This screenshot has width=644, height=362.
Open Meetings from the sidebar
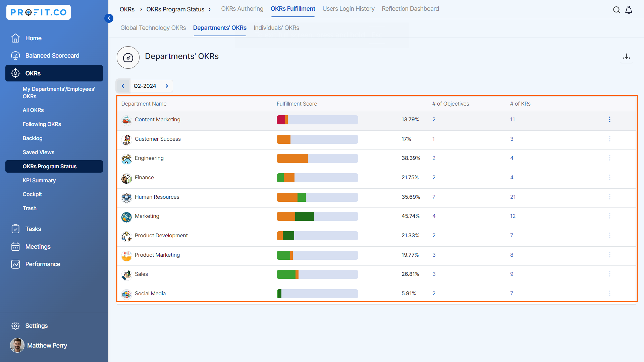[38, 247]
